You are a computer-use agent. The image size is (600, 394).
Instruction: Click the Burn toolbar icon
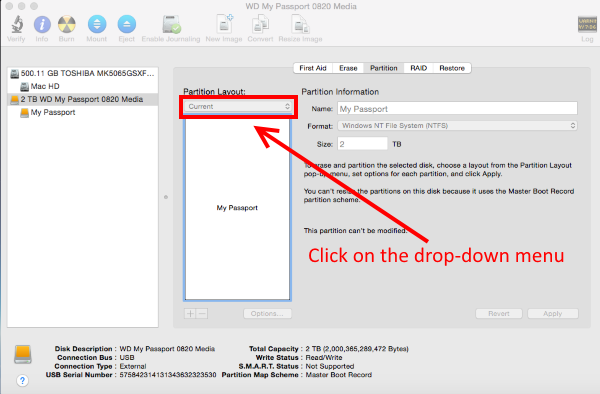[67, 24]
